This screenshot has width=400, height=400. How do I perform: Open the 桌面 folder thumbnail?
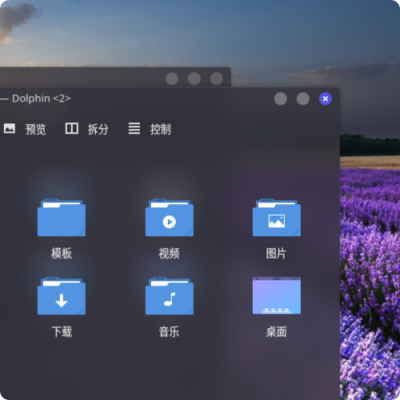pos(277,296)
